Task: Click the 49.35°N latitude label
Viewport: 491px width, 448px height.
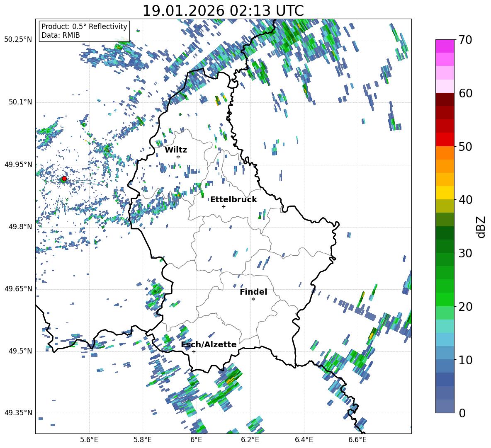Action: tap(18, 413)
